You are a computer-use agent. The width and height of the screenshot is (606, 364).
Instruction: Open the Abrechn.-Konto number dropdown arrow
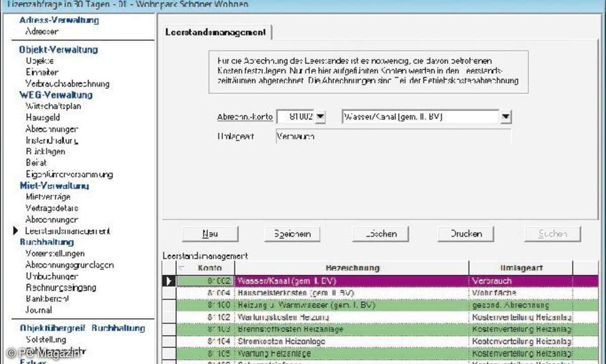point(320,116)
